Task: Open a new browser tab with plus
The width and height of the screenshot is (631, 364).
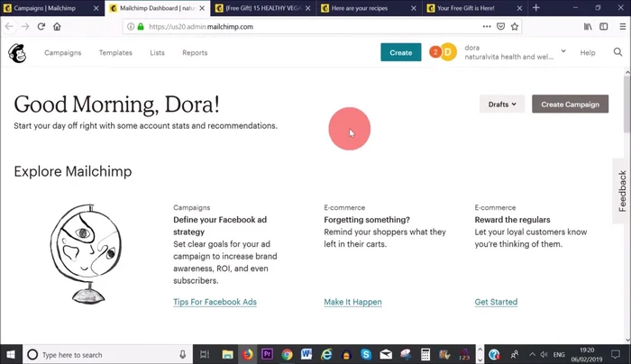Action: [536, 8]
